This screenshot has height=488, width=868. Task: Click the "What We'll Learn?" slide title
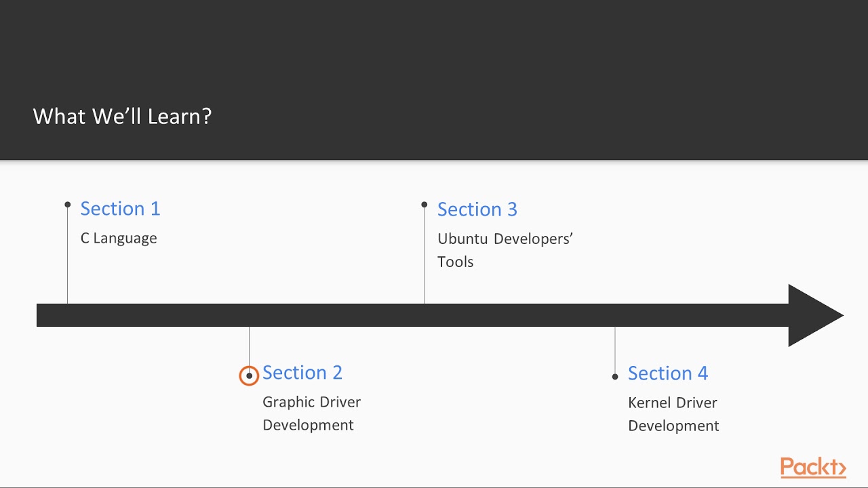(x=122, y=116)
